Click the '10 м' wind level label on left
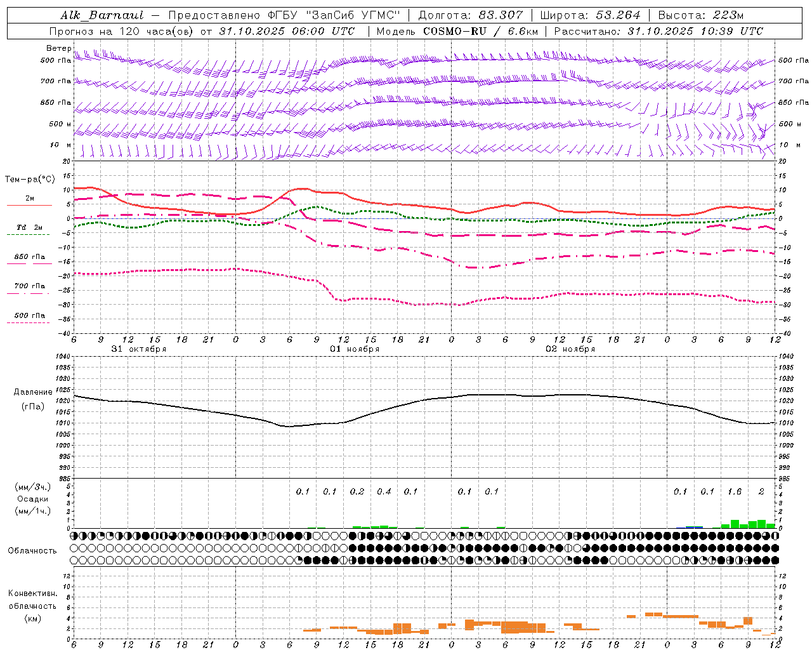The image size is (812, 650). tap(61, 145)
